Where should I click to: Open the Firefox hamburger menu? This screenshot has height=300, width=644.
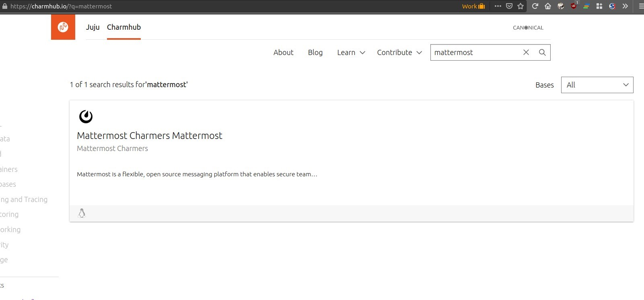[640, 6]
